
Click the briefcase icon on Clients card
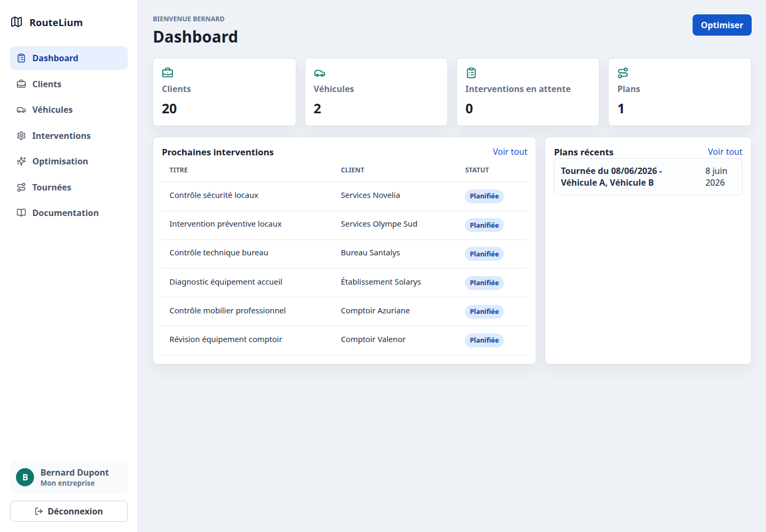tap(168, 73)
